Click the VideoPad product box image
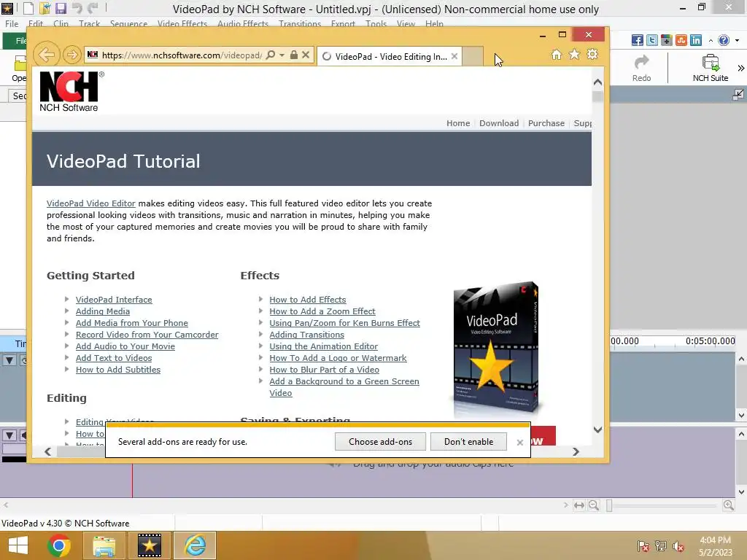This screenshot has height=560, width=747. [496, 348]
